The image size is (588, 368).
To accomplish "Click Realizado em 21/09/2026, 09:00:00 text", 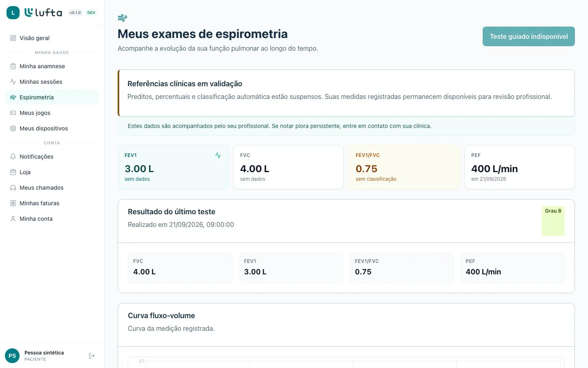I will pyautogui.click(x=181, y=224).
